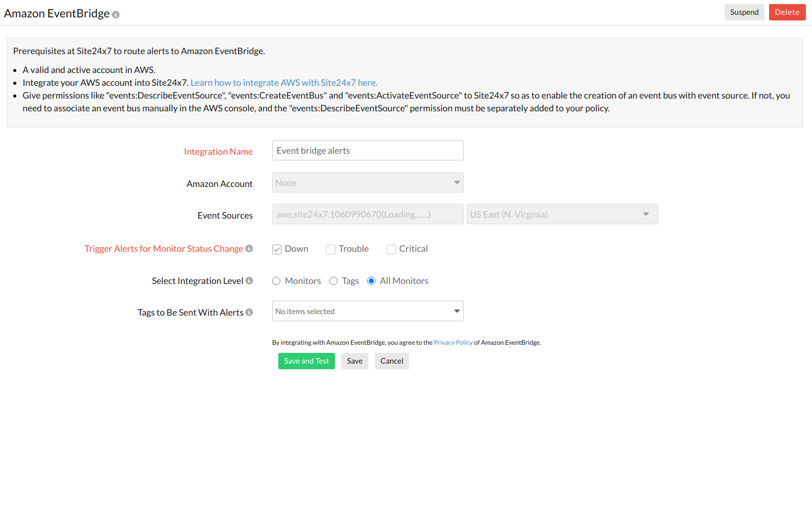Image resolution: width=812 pixels, height=525 pixels.
Task: Open the No items selected tags dropdown
Action: click(367, 312)
